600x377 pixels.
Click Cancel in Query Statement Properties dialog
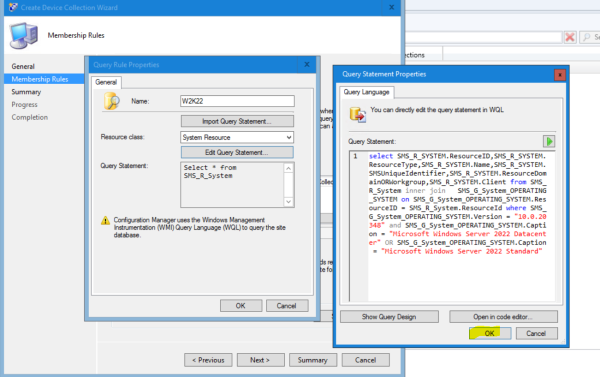[536, 333]
